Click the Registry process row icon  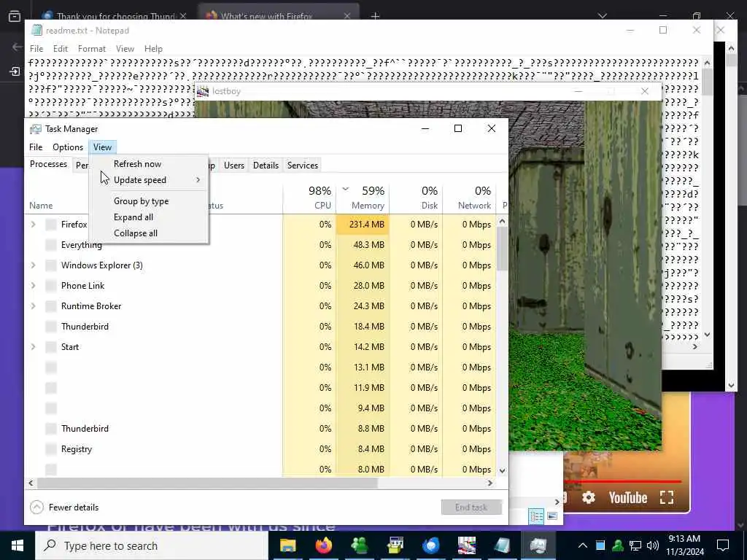click(x=51, y=449)
